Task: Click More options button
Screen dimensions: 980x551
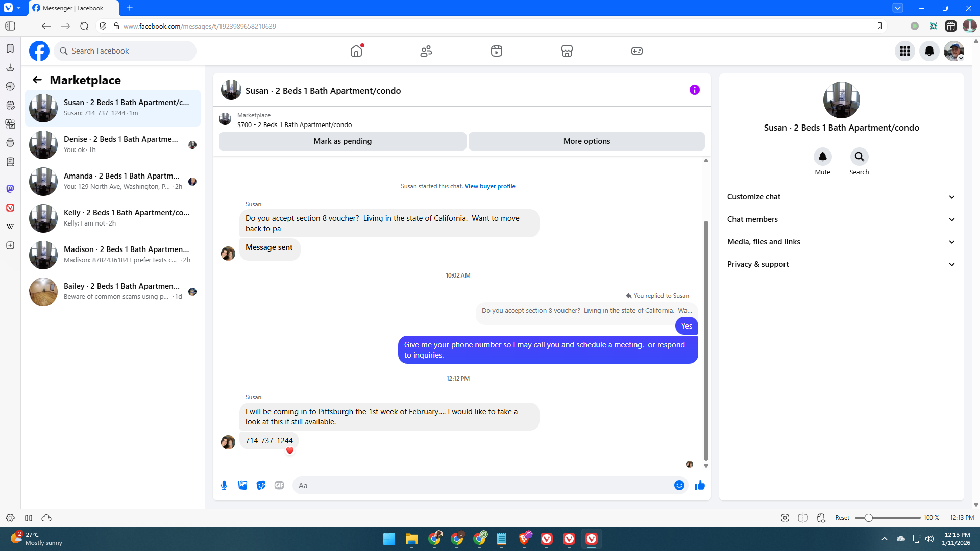Action: (586, 141)
